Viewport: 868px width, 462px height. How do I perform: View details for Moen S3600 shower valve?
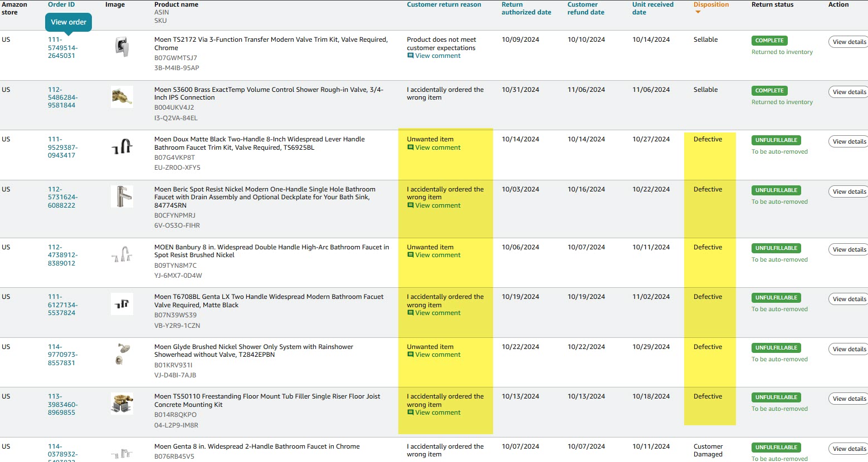tap(849, 92)
